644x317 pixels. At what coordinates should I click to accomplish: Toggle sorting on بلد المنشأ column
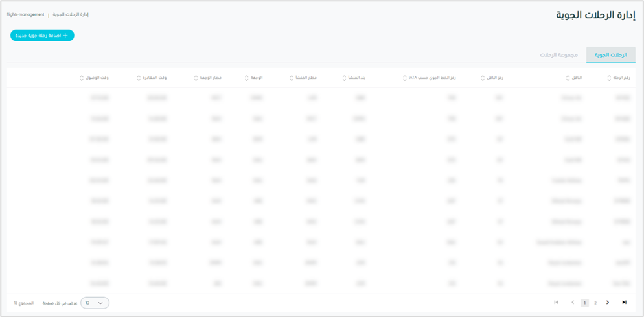click(344, 78)
